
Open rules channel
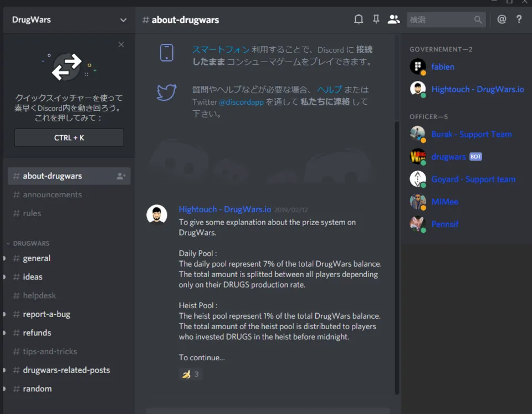(69, 213)
